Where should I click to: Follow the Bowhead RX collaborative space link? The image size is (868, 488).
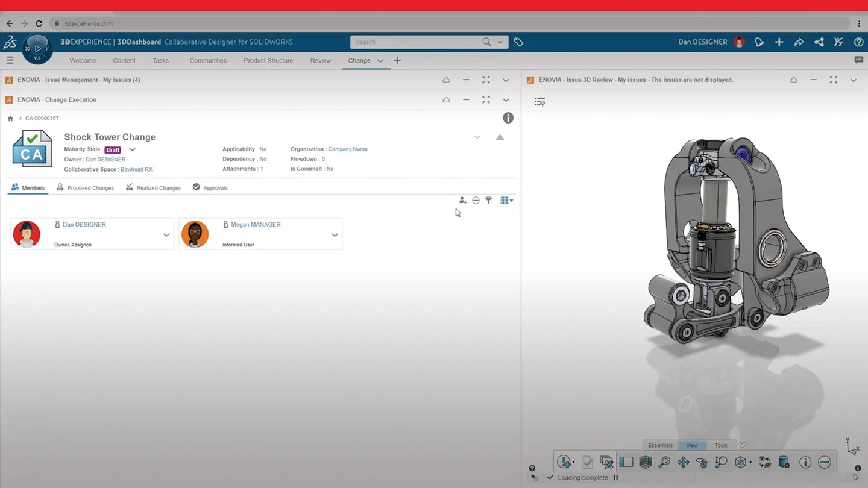[x=136, y=169]
